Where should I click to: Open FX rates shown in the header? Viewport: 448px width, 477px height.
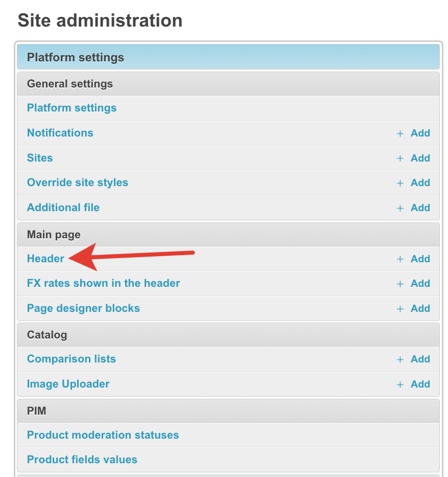tap(103, 283)
